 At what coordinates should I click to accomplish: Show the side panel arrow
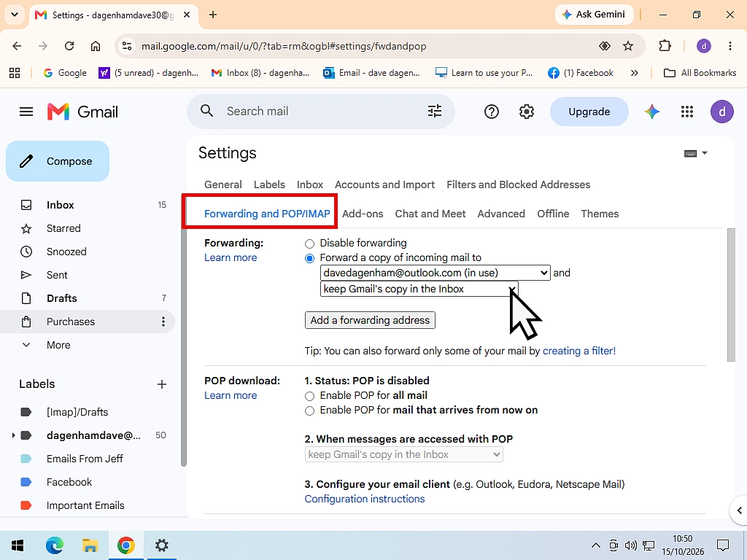[x=739, y=510]
